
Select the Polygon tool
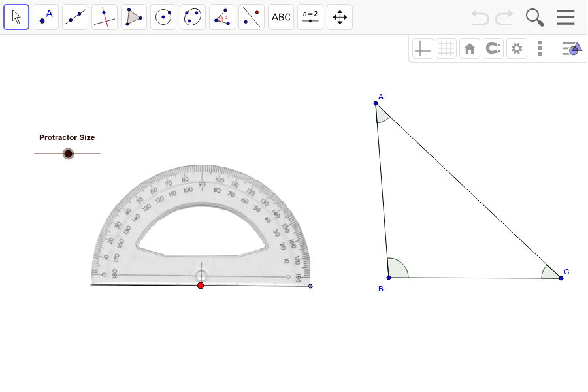click(x=134, y=17)
